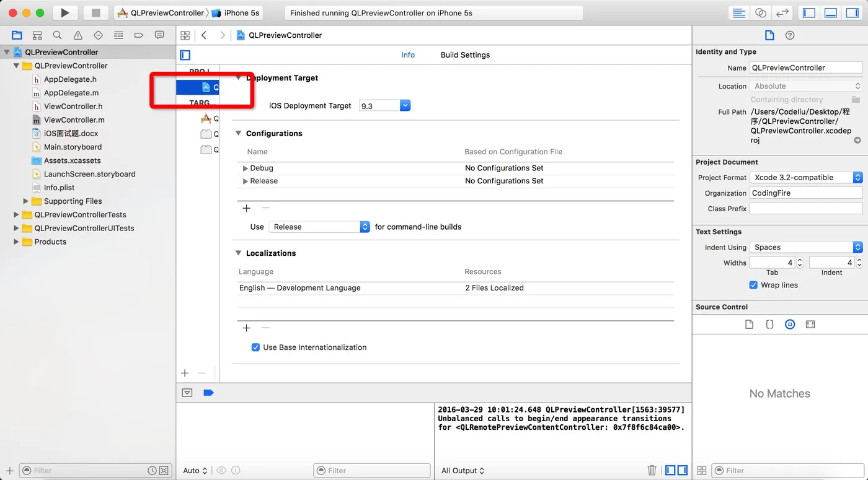Hide the debug area with arrow button
Image resolution: width=868 pixels, height=480 pixels.
click(x=187, y=393)
